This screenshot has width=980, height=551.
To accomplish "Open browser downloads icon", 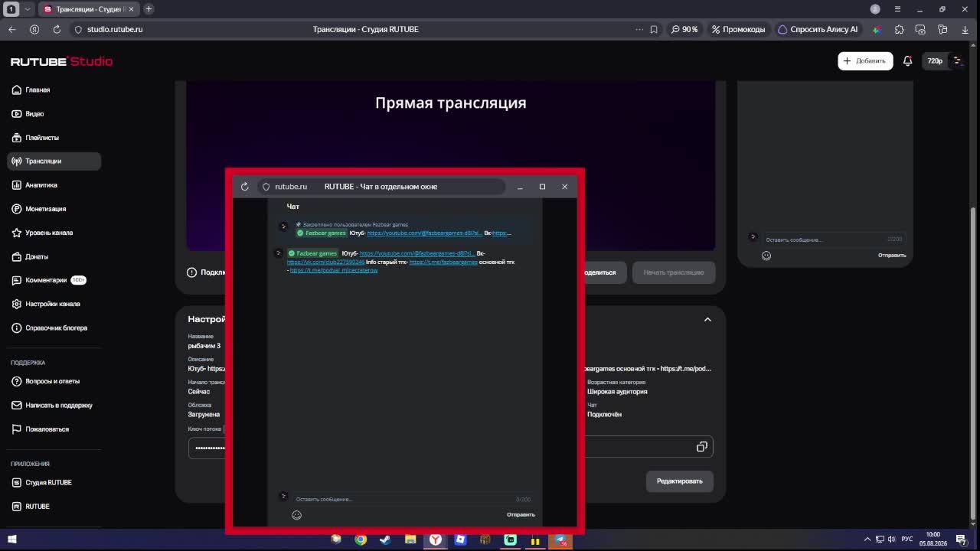I will (x=964, y=29).
